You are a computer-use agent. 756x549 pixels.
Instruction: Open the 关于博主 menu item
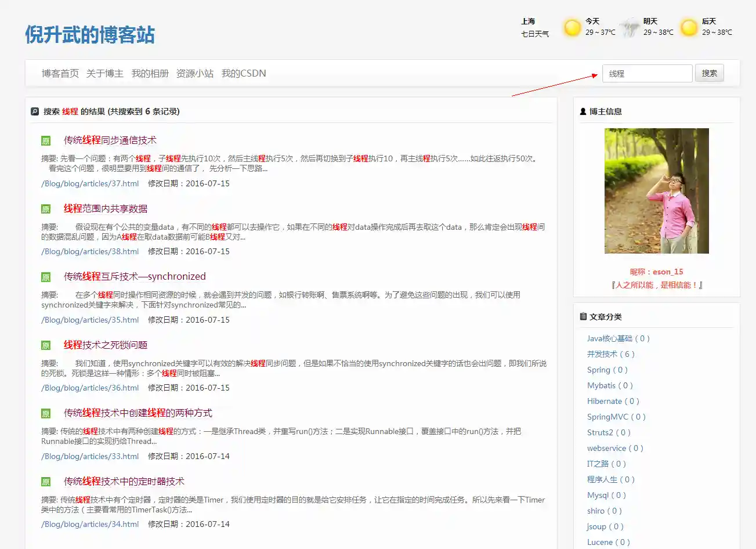pyautogui.click(x=104, y=73)
